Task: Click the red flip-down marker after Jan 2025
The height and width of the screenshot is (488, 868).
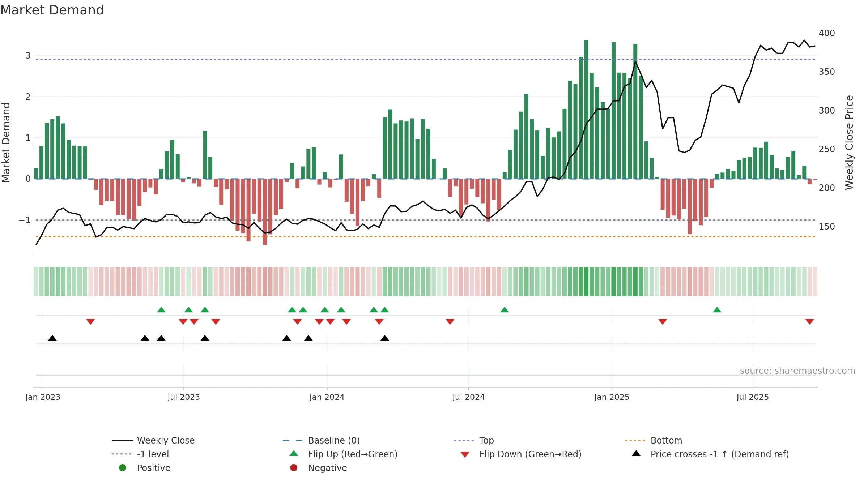Action: tap(663, 322)
